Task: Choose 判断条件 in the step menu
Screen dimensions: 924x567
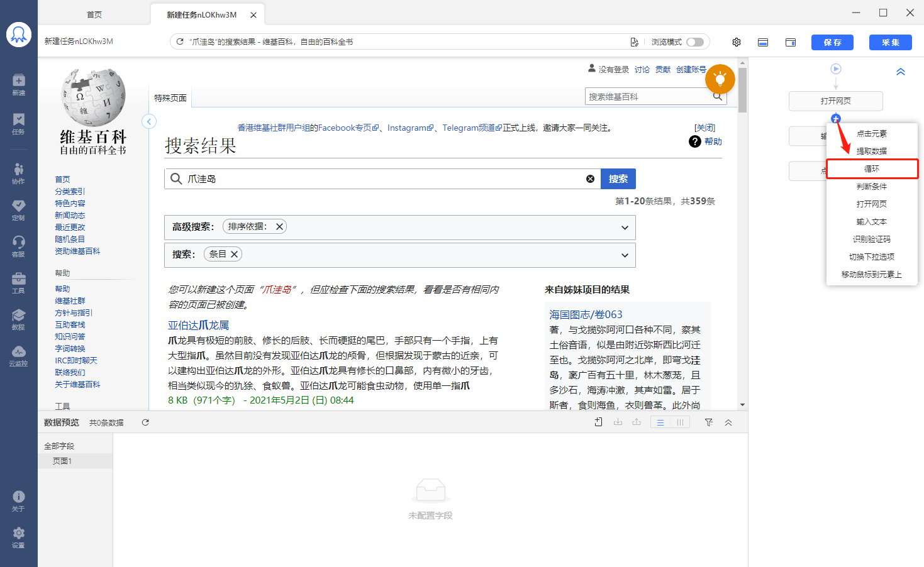Action: click(872, 186)
